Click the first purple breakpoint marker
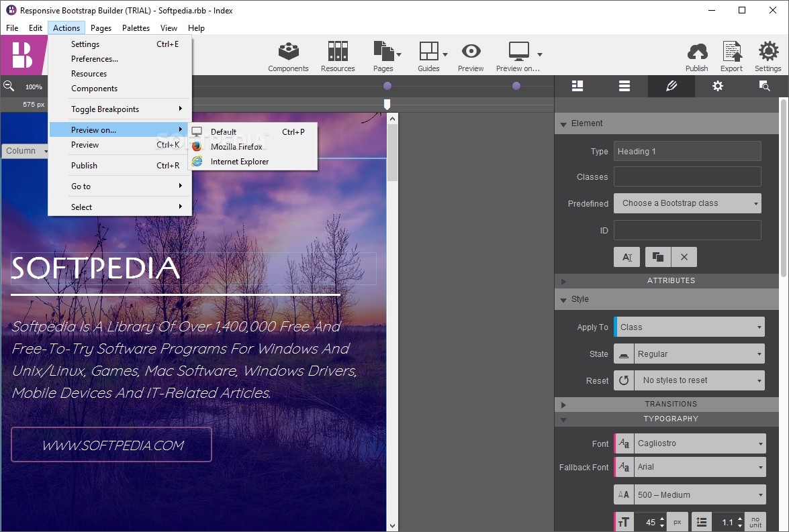 coord(387,86)
